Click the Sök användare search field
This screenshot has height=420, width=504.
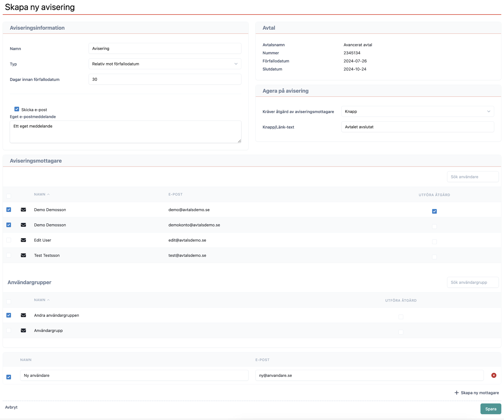[x=472, y=177]
